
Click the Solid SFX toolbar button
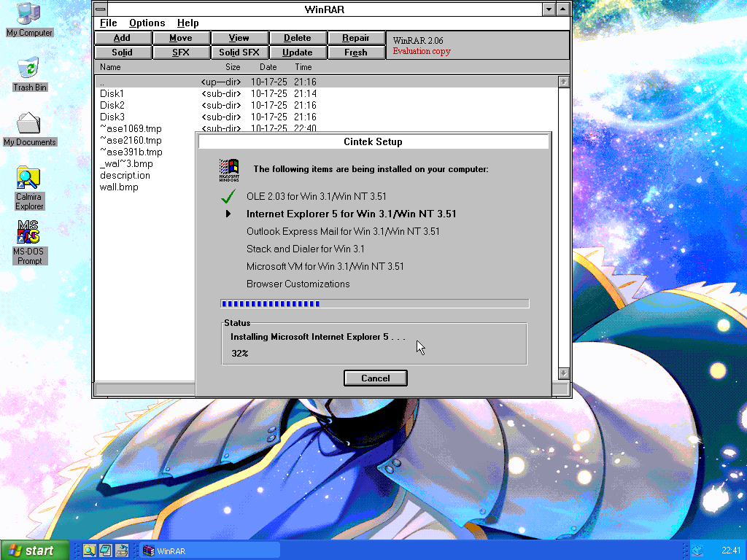[x=239, y=52]
